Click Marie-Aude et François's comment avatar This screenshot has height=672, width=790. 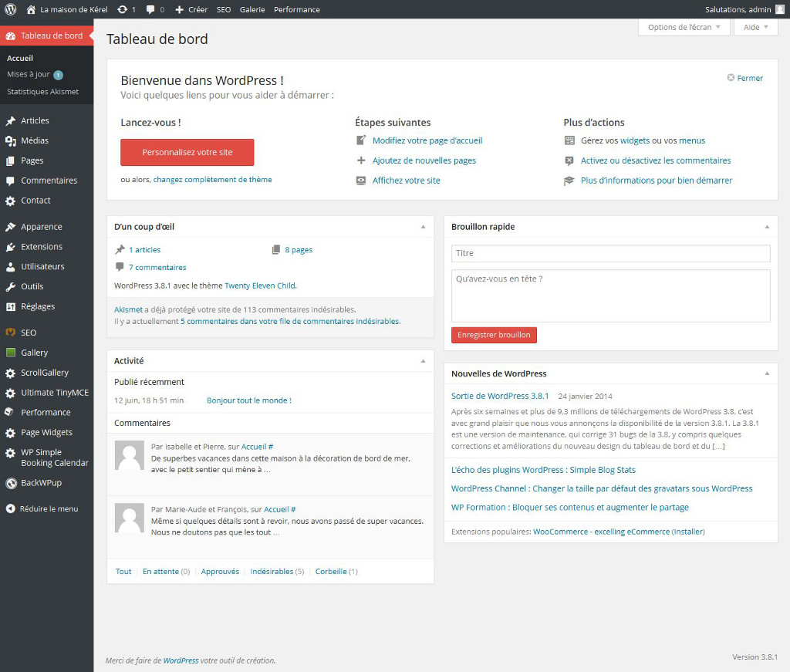[130, 518]
